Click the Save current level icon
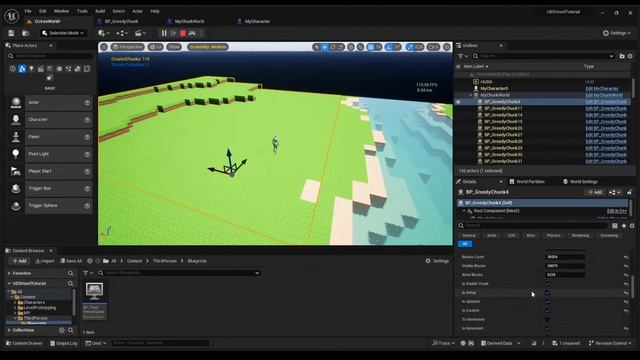 [11, 33]
